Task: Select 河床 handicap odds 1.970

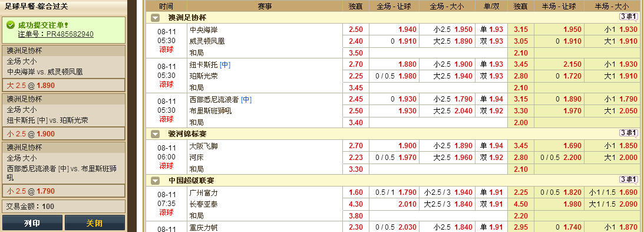Action: point(407,158)
